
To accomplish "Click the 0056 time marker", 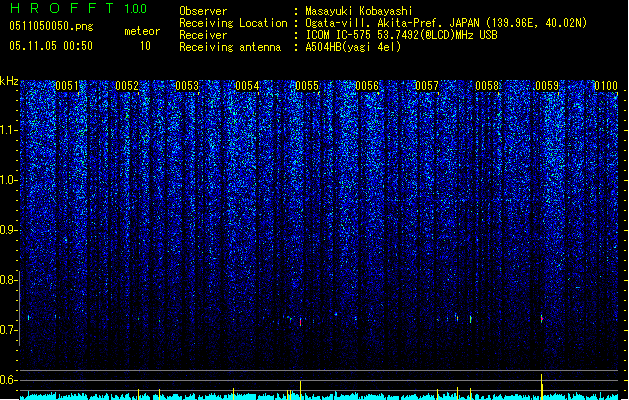I will pos(367,86).
